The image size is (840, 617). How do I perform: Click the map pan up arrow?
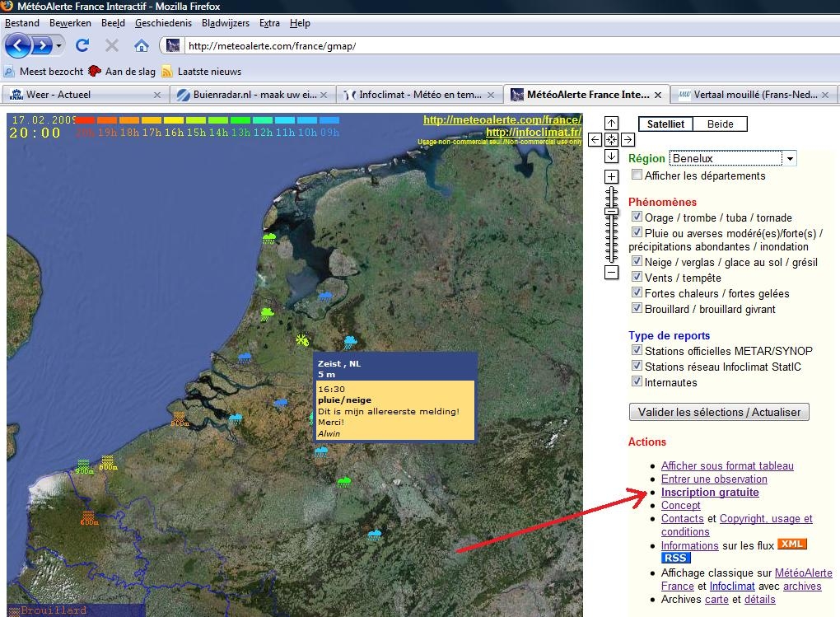(x=611, y=124)
